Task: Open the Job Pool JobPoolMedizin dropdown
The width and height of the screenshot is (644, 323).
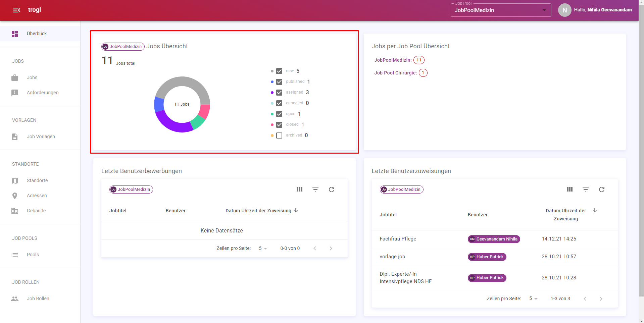Action: [501, 10]
